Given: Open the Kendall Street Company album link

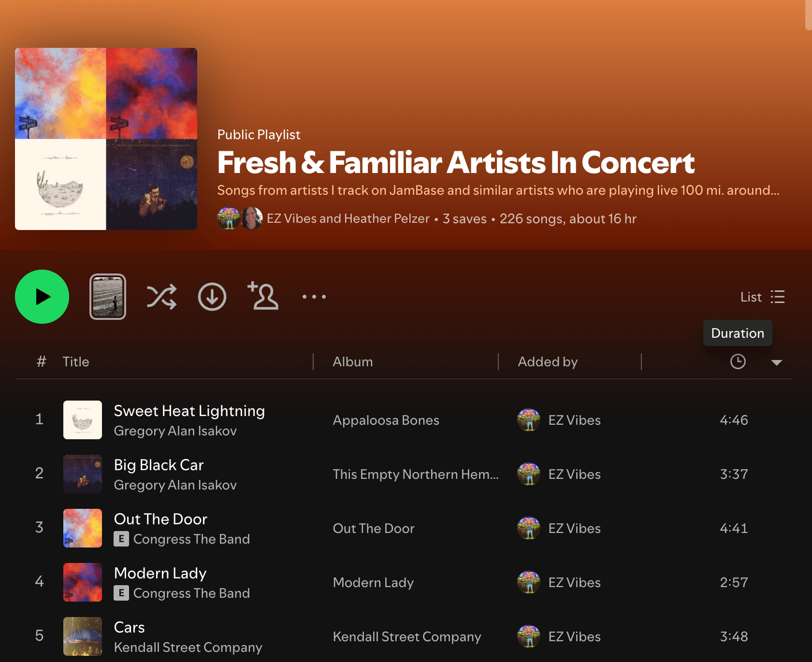Looking at the screenshot, I should [407, 637].
